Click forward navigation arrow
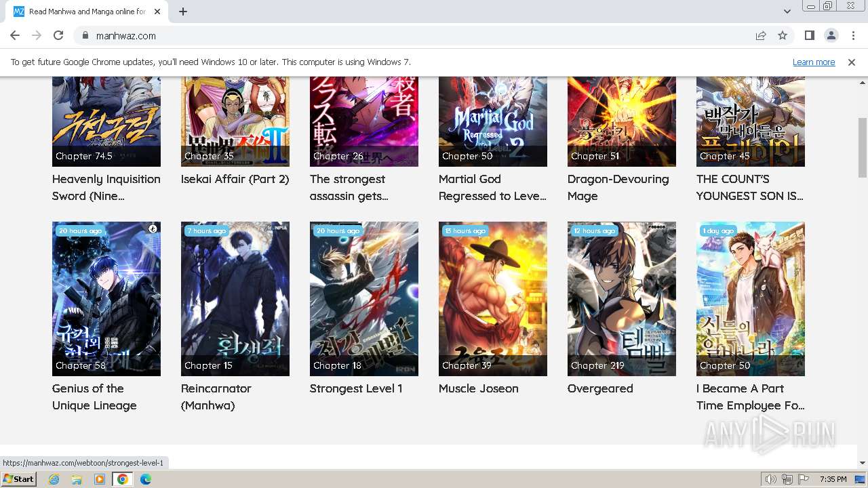Viewport: 868px width, 488px height. (x=37, y=35)
